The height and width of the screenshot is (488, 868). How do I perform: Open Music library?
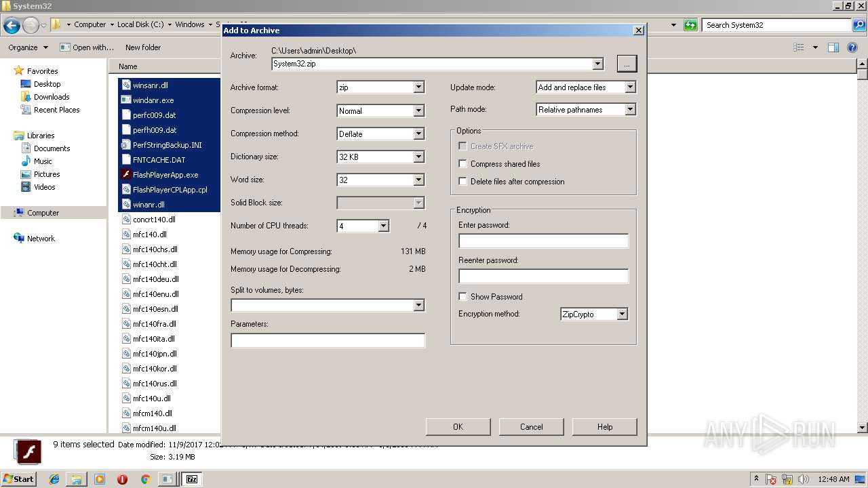click(43, 161)
